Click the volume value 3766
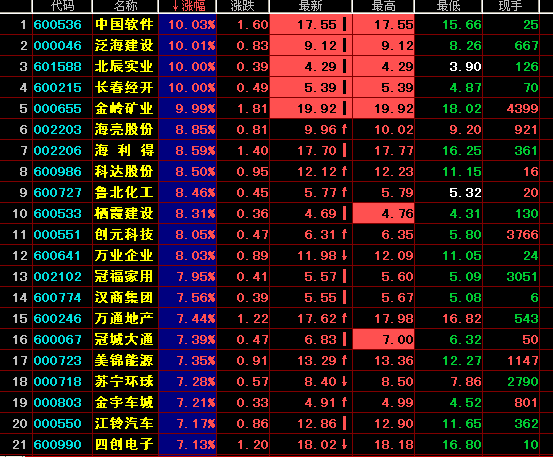The image size is (553, 457). coord(522,234)
